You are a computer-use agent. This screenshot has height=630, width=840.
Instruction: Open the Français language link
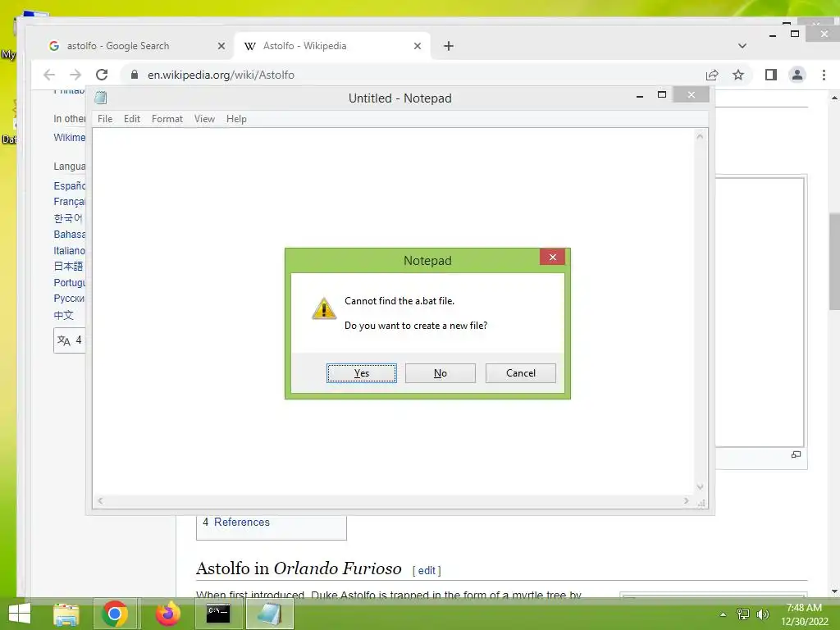pyautogui.click(x=69, y=202)
